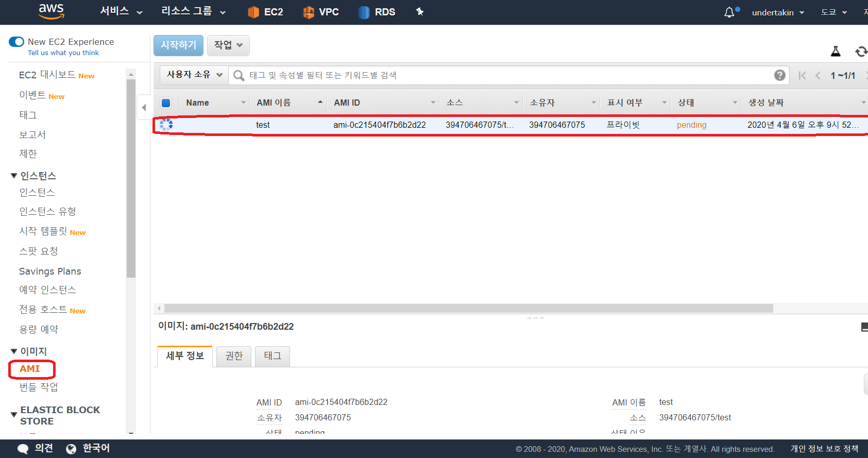Go to previous page of results
868x458 pixels.
(818, 75)
